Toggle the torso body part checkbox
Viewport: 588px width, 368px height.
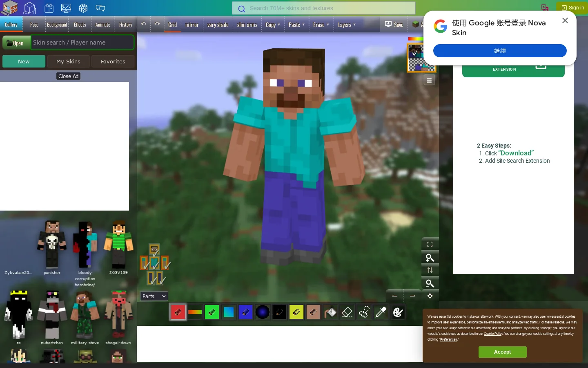click(154, 263)
